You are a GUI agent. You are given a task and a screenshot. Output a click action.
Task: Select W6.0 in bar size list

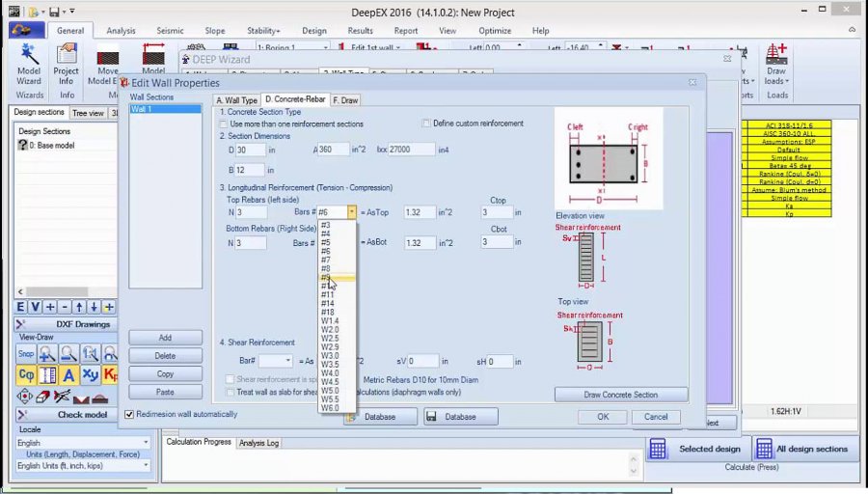point(338,407)
